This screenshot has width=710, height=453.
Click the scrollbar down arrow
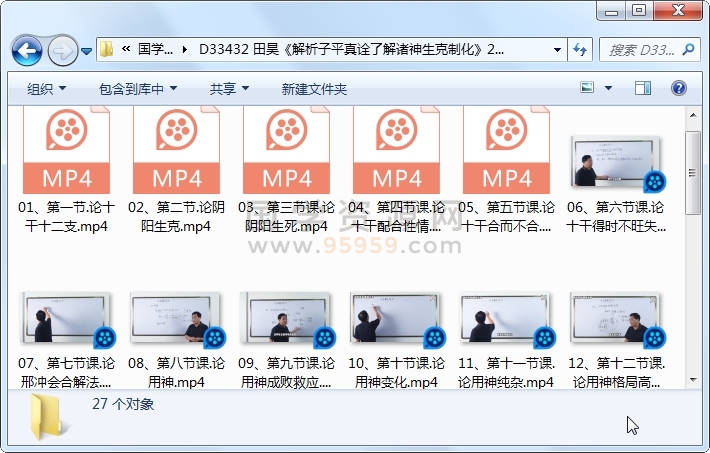pos(693,380)
